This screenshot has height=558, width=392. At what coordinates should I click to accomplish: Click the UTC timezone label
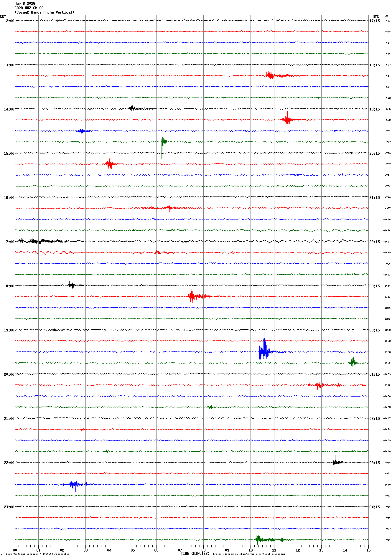coord(375,17)
